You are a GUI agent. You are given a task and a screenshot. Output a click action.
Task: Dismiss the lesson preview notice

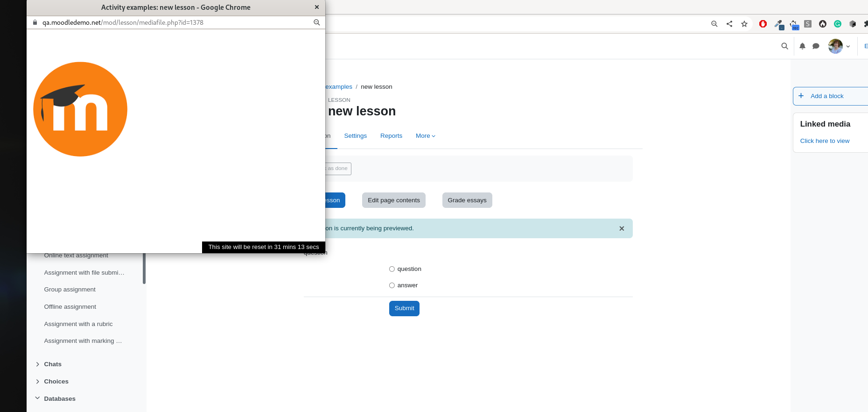pyautogui.click(x=622, y=228)
